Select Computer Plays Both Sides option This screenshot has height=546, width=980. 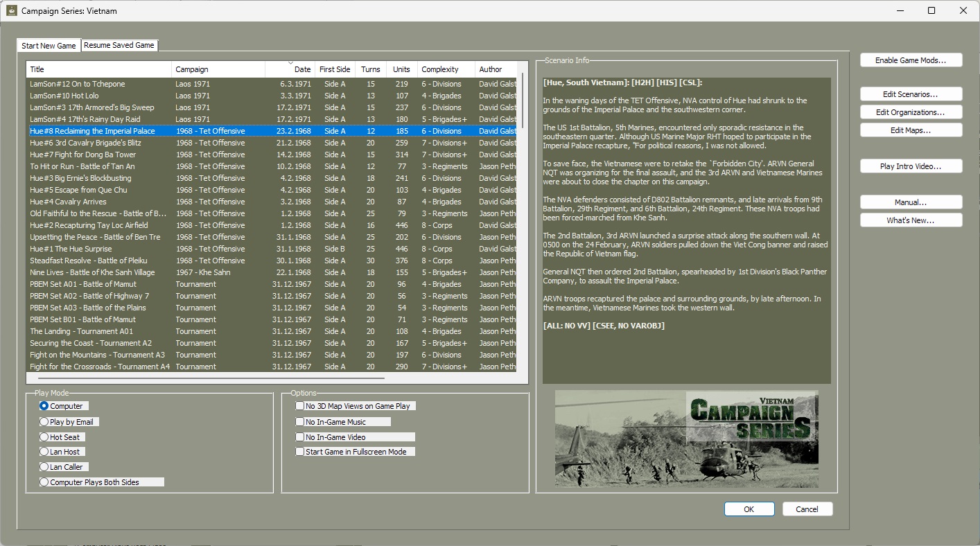pos(44,482)
